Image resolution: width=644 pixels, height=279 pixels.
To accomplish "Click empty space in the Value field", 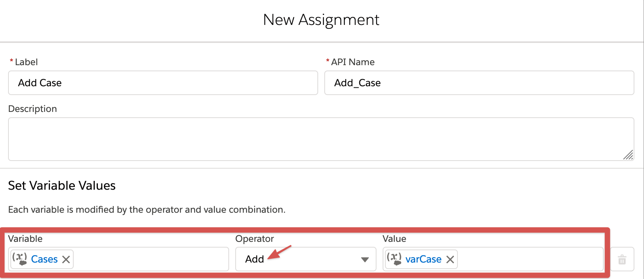I will pyautogui.click(x=530, y=259).
